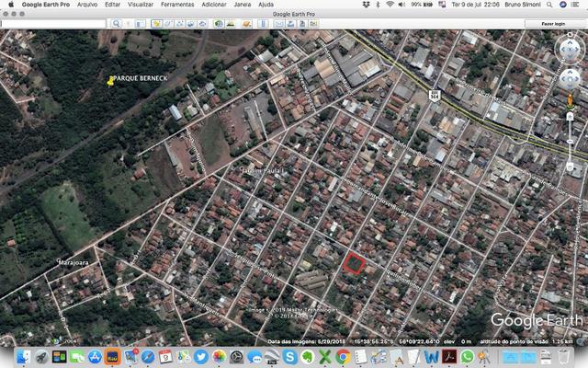Open the Visualizar menu
The height and width of the screenshot is (368, 588).
click(141, 5)
